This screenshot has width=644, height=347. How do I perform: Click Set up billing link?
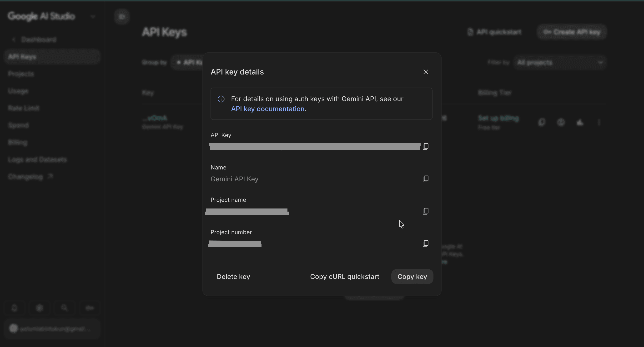(x=498, y=118)
